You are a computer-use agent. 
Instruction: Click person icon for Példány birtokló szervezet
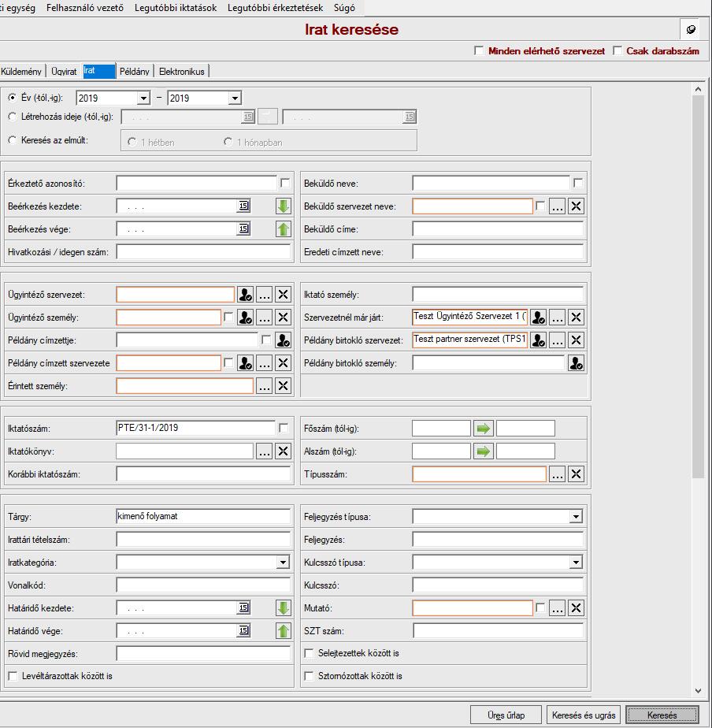[539, 340]
